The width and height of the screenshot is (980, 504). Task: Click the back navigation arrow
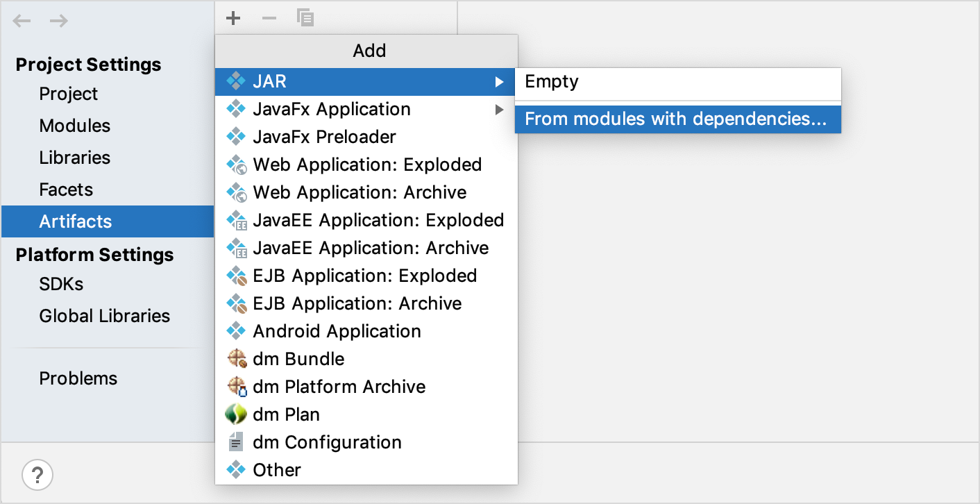click(x=22, y=21)
